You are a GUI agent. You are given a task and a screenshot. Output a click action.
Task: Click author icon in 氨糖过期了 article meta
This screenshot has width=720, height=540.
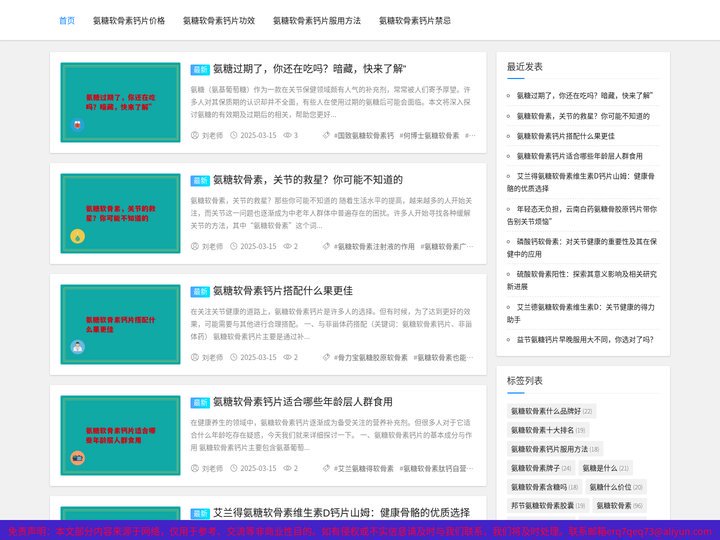pyautogui.click(x=195, y=135)
